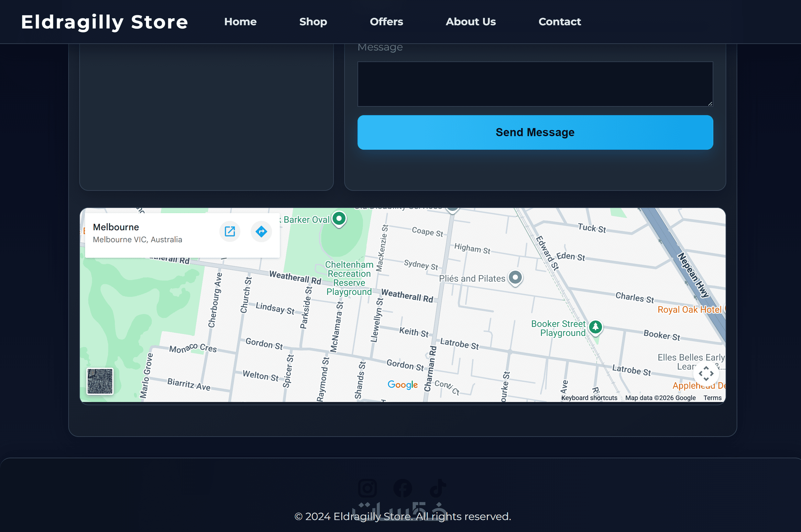The image size is (801, 532).
Task: Open the map camera controls button
Action: [x=706, y=374]
